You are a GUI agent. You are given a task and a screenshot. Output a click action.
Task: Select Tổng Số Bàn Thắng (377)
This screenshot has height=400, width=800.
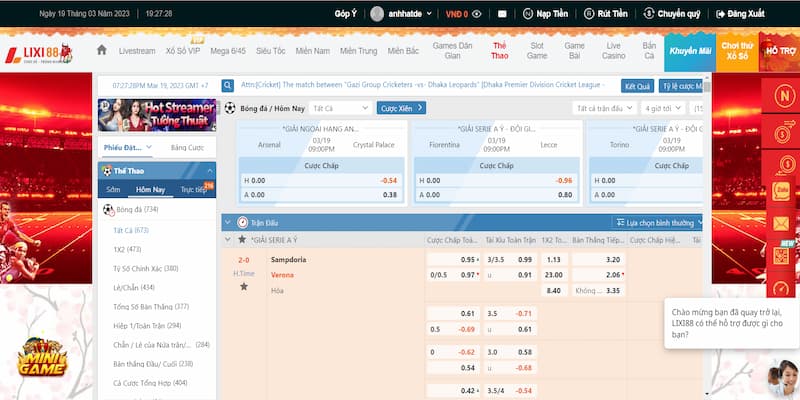(x=151, y=307)
